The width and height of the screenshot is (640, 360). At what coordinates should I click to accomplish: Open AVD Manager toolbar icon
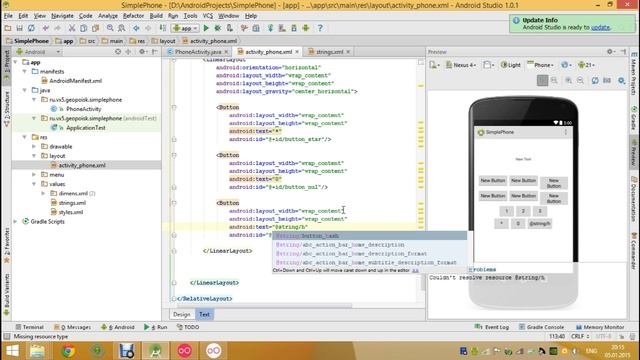[x=282, y=28]
